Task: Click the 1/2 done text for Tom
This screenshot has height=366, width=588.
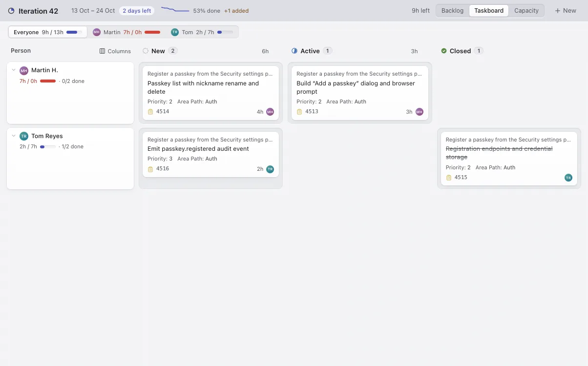Action: pos(73,146)
